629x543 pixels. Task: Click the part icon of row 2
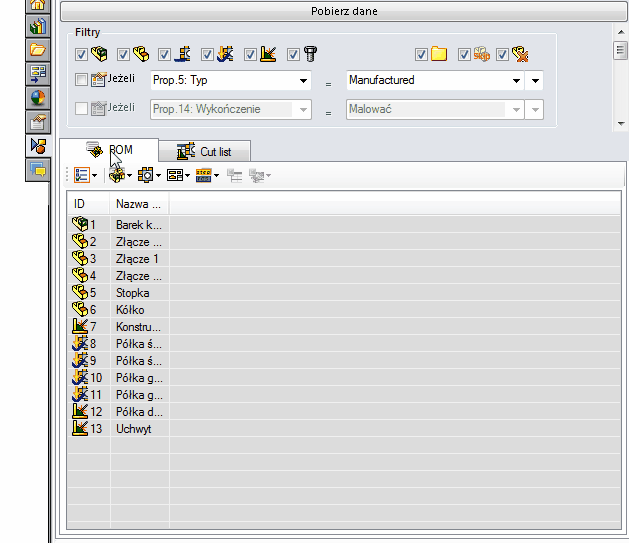click(x=80, y=241)
